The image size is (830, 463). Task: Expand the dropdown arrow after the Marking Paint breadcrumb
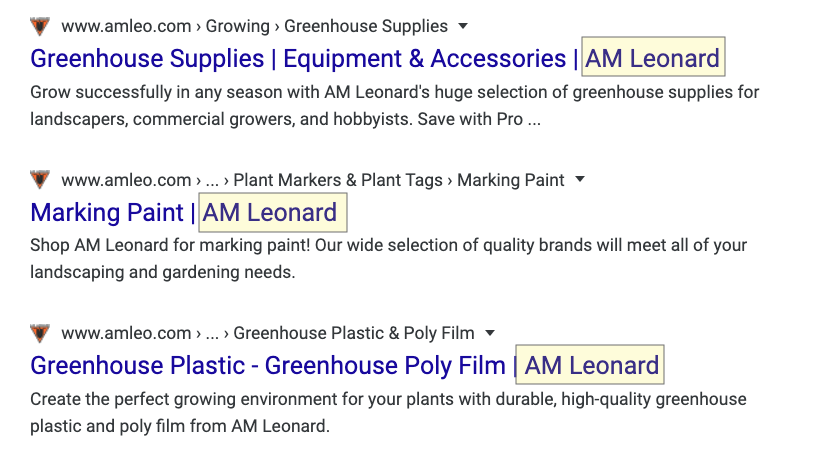tap(580, 180)
